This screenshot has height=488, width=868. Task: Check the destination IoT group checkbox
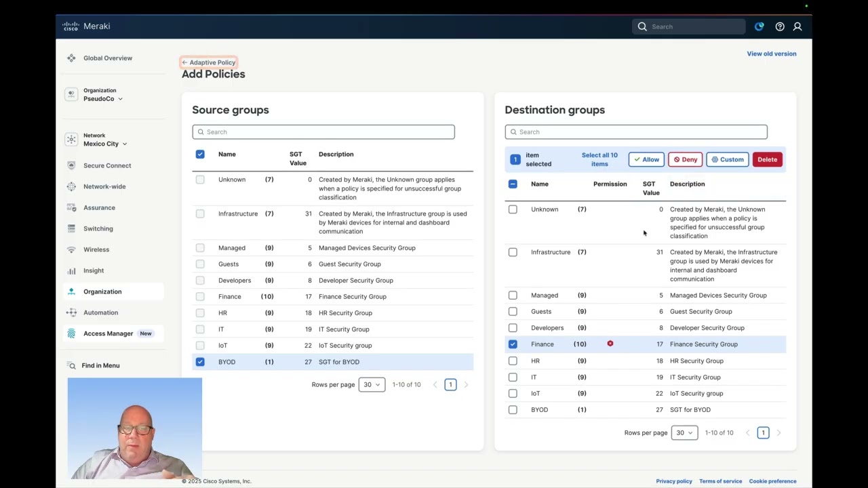(513, 393)
